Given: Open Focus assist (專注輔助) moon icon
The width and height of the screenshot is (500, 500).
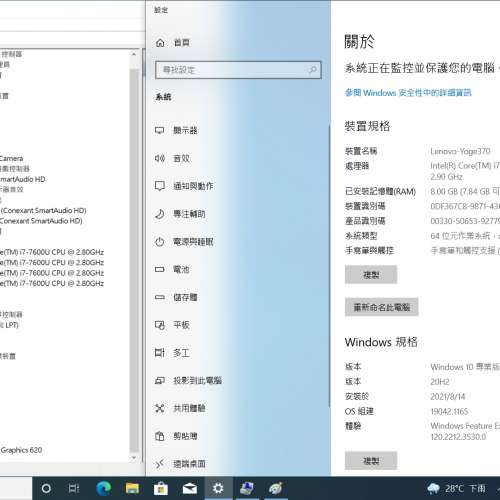Looking at the screenshot, I should pyautogui.click(x=160, y=214).
